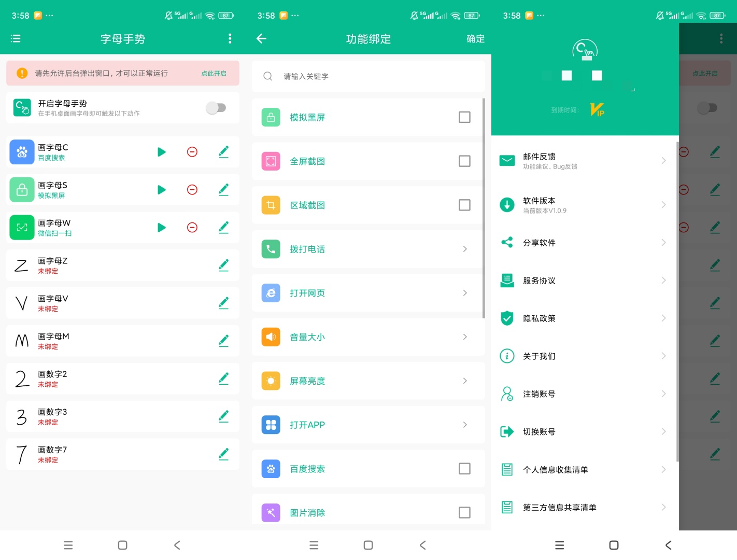Open 邮件反馈 in the side menu
Viewport: 737px width, 560px height.
point(584,161)
